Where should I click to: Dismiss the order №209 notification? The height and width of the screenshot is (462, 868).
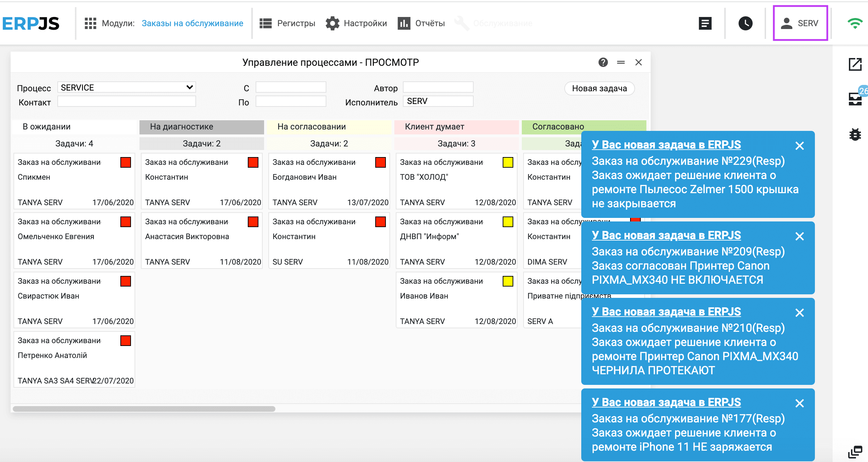pyautogui.click(x=799, y=236)
